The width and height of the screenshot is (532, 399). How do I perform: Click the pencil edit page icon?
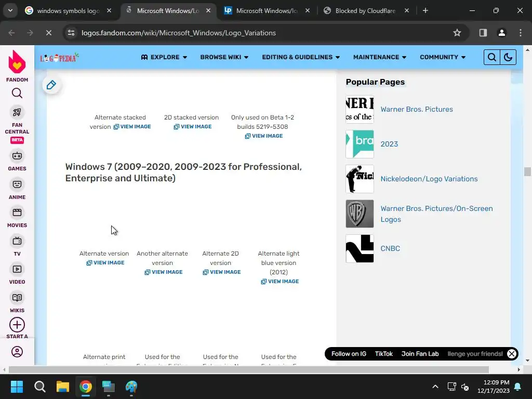tap(51, 85)
